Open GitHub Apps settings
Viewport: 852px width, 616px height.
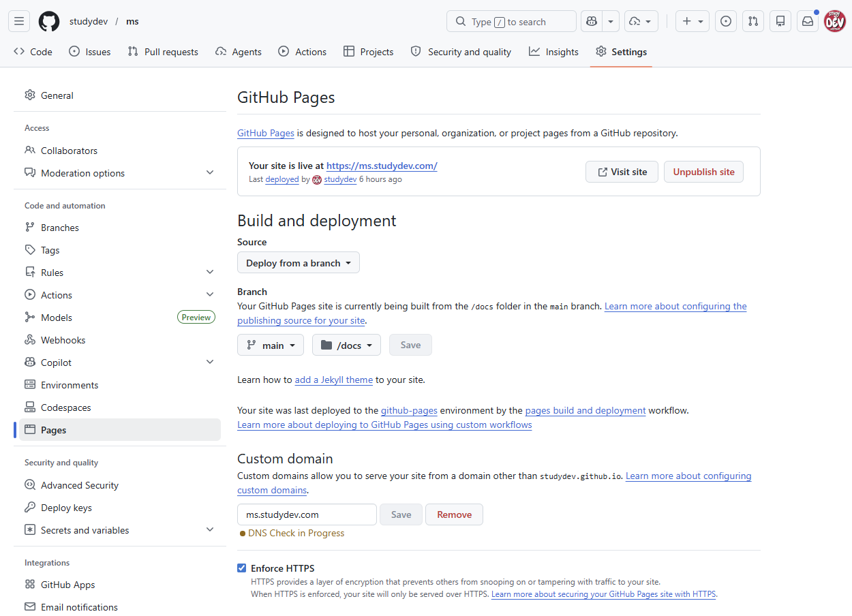click(x=120, y=585)
